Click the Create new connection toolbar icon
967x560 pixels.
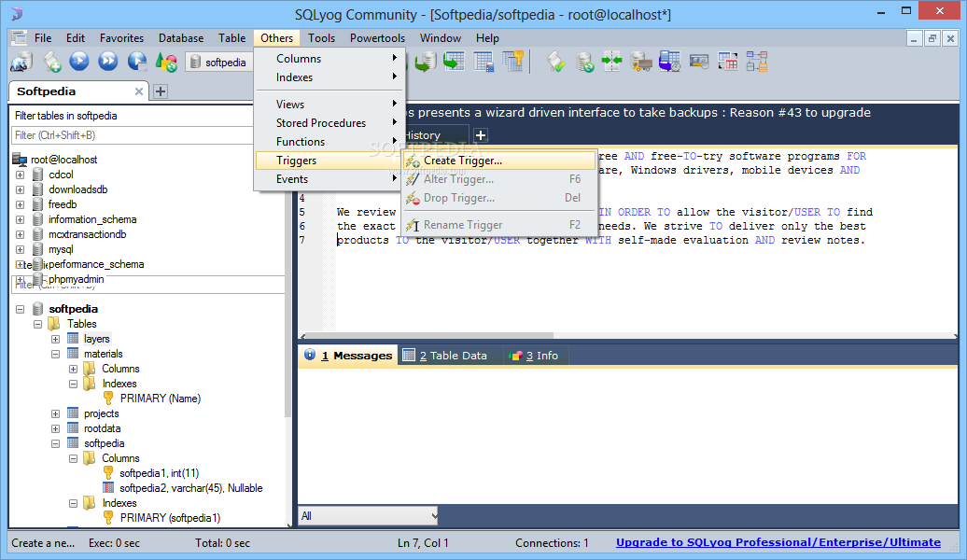pyautogui.click(x=21, y=62)
